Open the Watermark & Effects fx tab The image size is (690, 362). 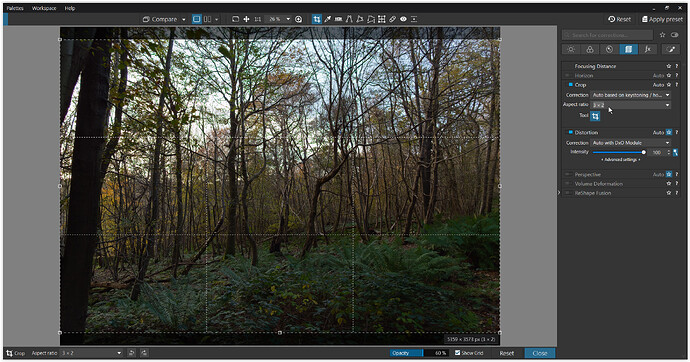tap(648, 49)
